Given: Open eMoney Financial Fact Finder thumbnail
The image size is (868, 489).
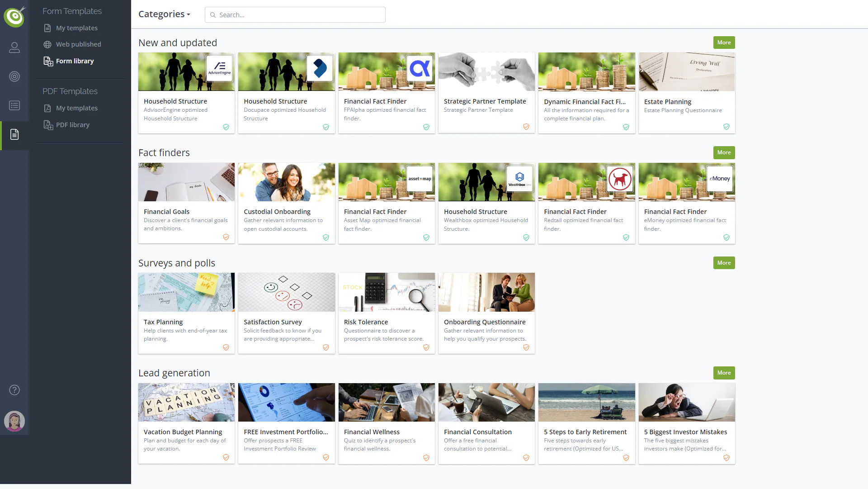Looking at the screenshot, I should pos(687,182).
